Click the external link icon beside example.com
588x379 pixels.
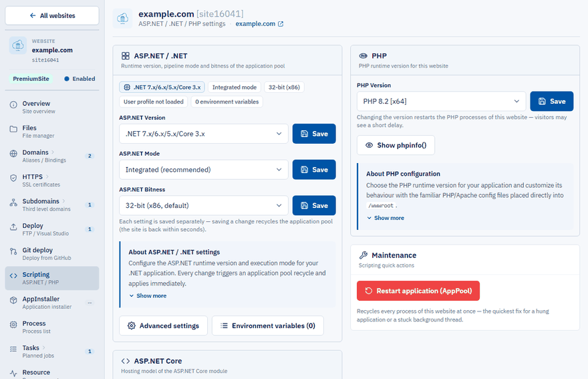[281, 24]
